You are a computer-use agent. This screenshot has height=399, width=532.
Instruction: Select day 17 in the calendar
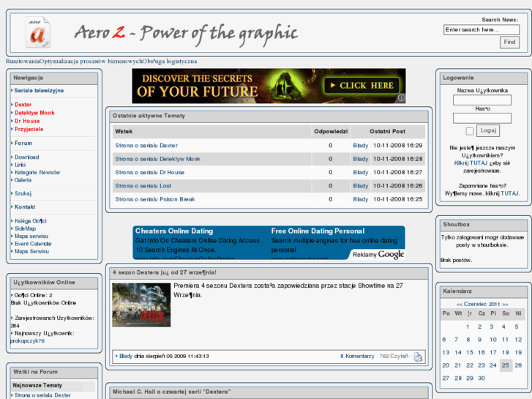pyautogui.click(x=493, y=352)
